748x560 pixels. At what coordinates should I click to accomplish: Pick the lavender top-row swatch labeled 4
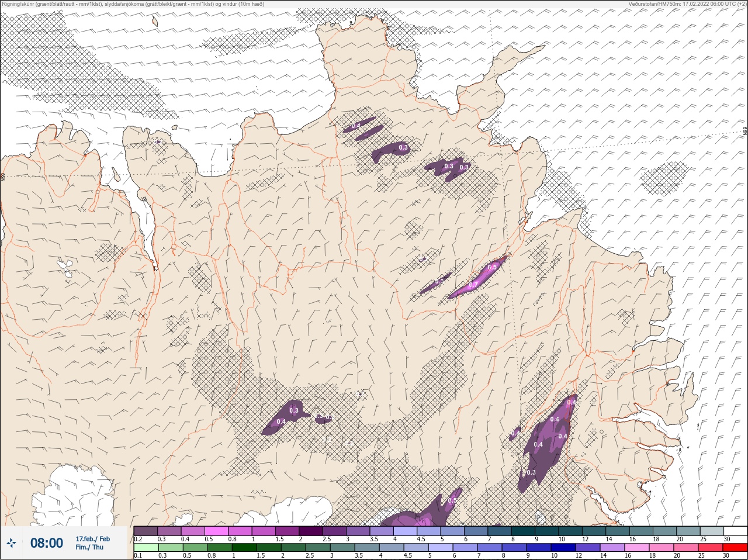(405, 531)
